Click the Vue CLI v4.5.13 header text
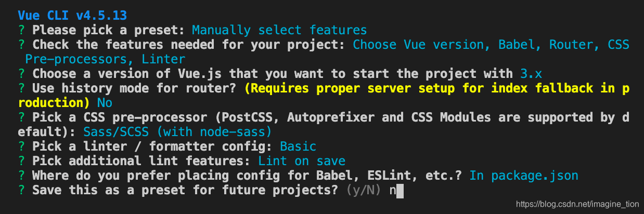Image resolution: width=644 pixels, height=214 pixels. coord(72,15)
